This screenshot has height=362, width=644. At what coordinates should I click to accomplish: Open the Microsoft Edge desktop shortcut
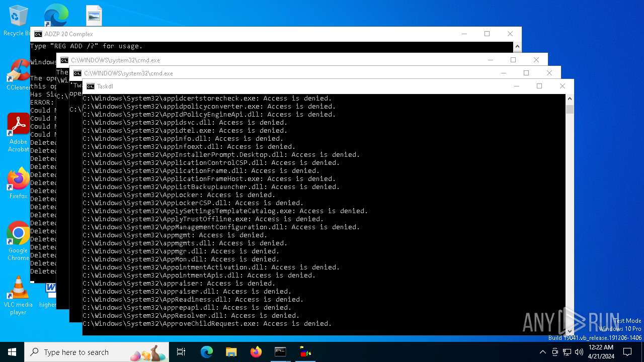56,15
